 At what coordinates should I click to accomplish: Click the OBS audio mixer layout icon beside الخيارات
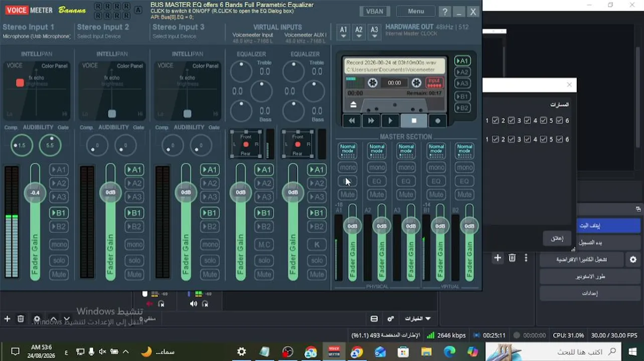[374, 319]
